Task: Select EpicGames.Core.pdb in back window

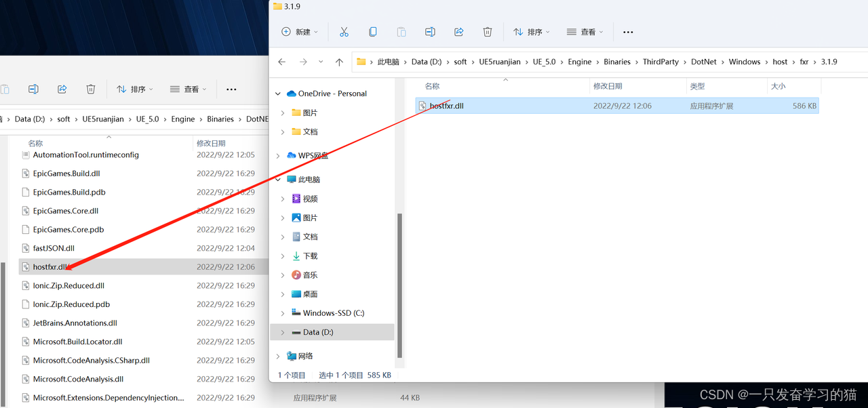Action: click(68, 229)
